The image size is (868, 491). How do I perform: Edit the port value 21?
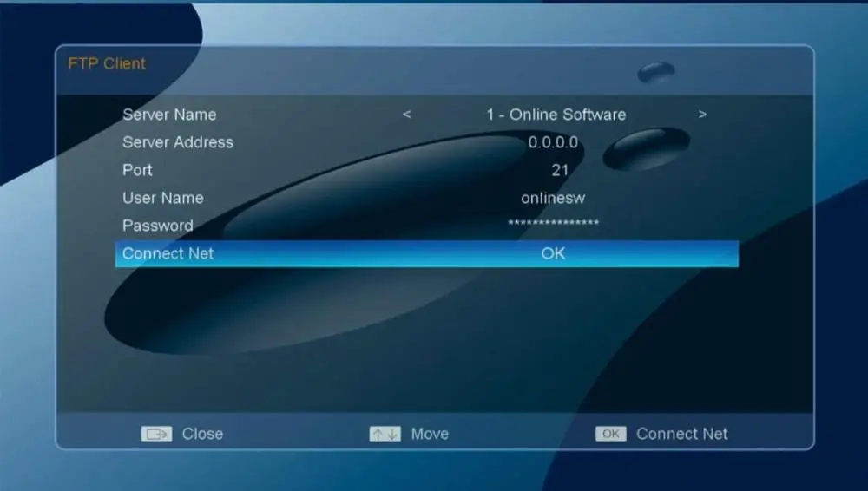click(560, 170)
